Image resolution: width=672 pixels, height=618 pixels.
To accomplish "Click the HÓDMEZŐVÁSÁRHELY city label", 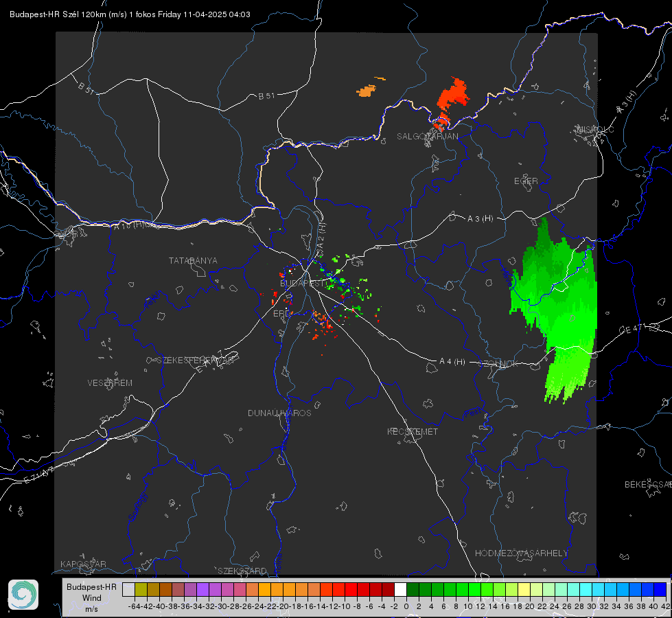I will 521,553.
